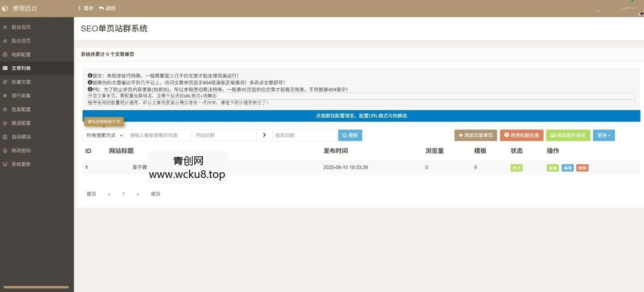Click 系统共累计 0 个文章单页 text
The image size is (644, 292).
pos(107,54)
